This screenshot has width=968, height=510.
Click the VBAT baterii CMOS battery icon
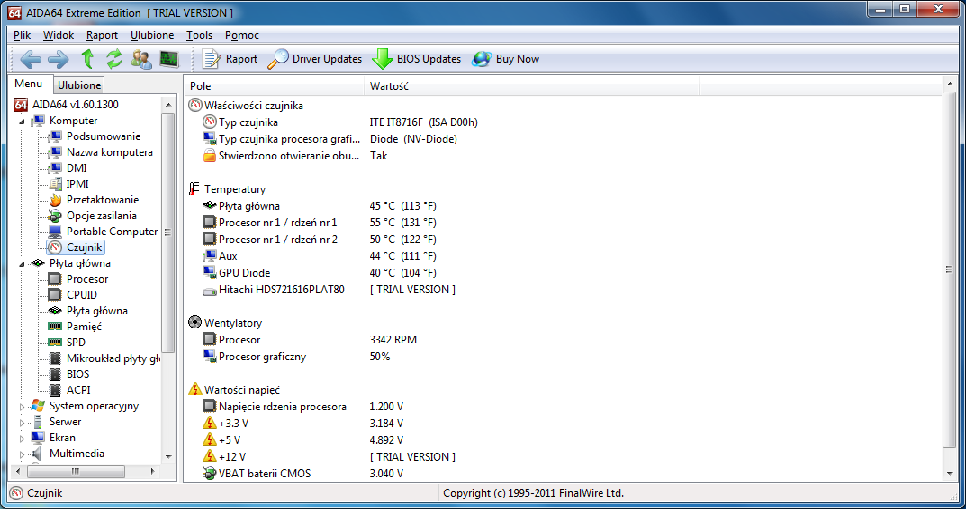coord(210,474)
